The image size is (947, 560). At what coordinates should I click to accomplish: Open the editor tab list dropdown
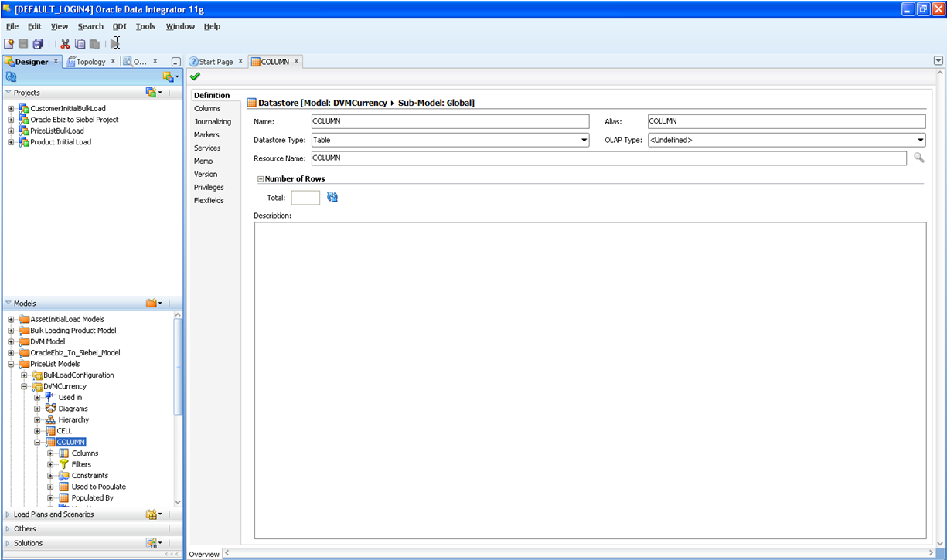click(x=938, y=61)
